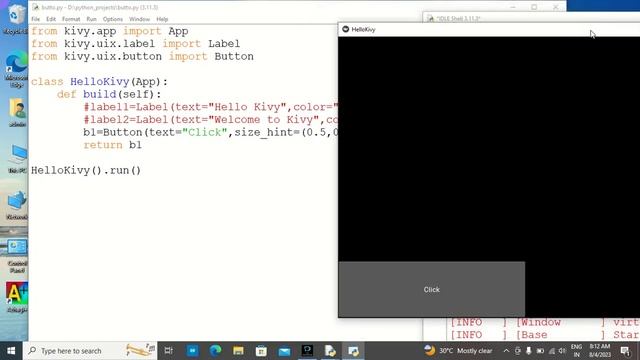Click the "[INFO ] [Window" line in IDLE Shell
Image resolution: width=640 pixels, height=360 pixels.
(x=544, y=322)
